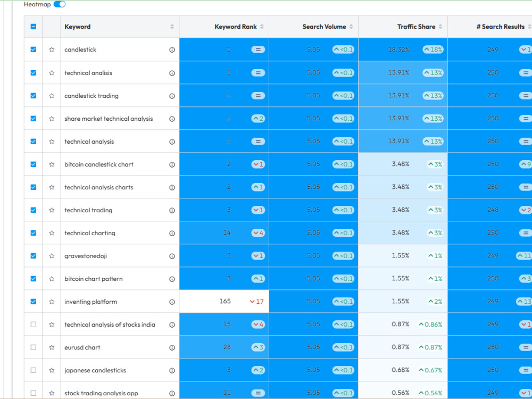Open info for technical analysis charts

point(172,187)
